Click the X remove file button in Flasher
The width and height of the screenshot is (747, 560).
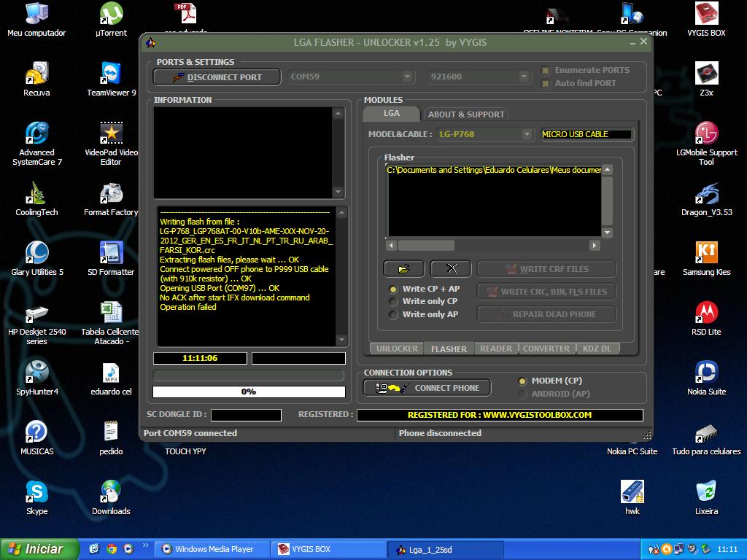coord(451,268)
